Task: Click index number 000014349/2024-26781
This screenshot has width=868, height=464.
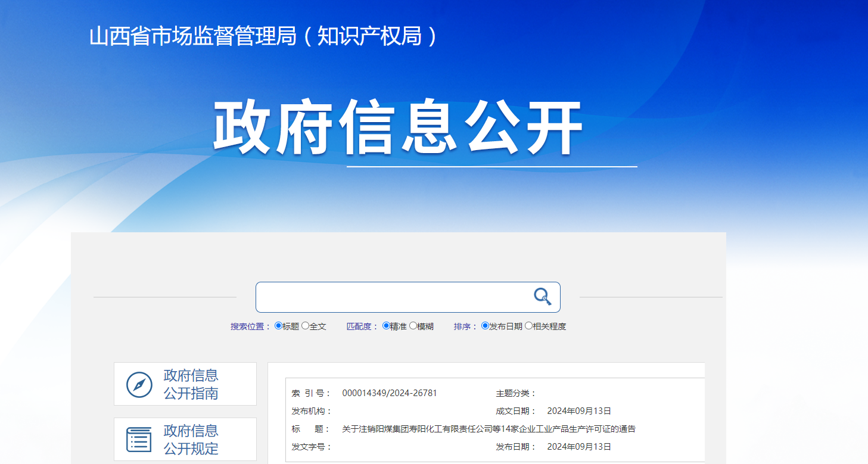Action: [390, 393]
